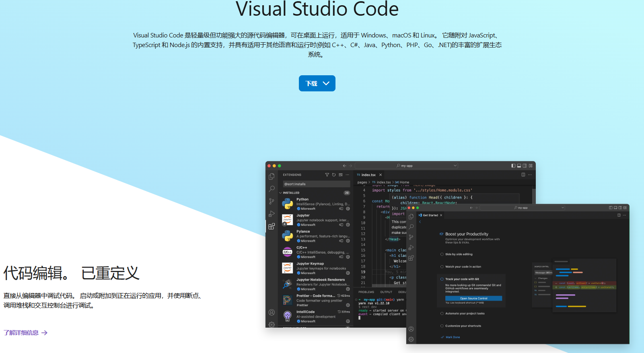Click the pages breadcrumb segment
Viewport: 644px width, 353px height.
click(x=362, y=182)
